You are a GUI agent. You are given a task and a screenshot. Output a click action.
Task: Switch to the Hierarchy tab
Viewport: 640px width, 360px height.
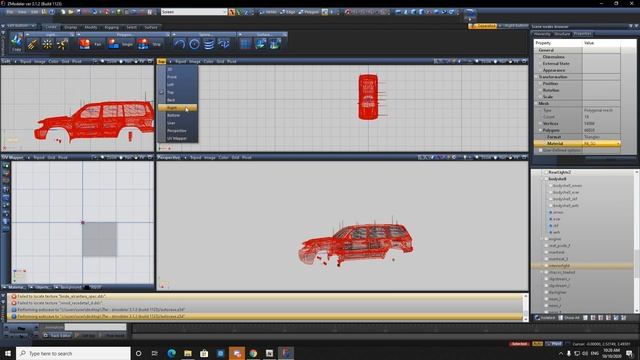[x=542, y=34]
